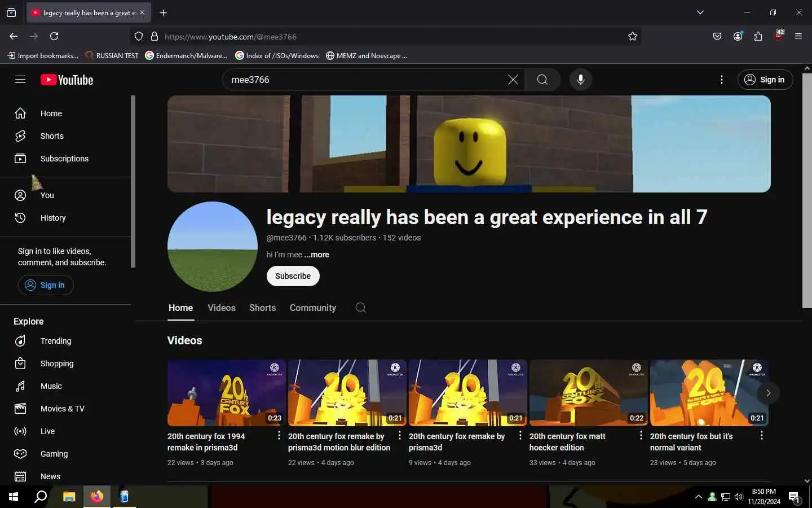812x508 pixels.
Task: Show next videos with the right arrow
Action: tap(768, 393)
